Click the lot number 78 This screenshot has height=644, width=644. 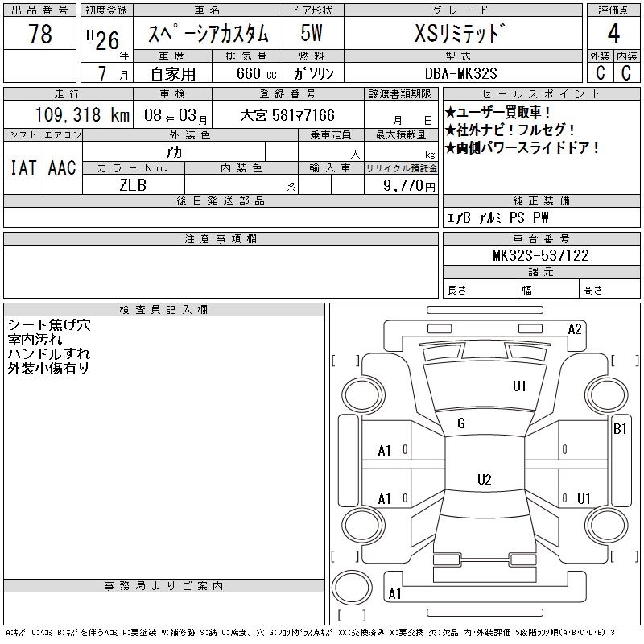pos(39,33)
